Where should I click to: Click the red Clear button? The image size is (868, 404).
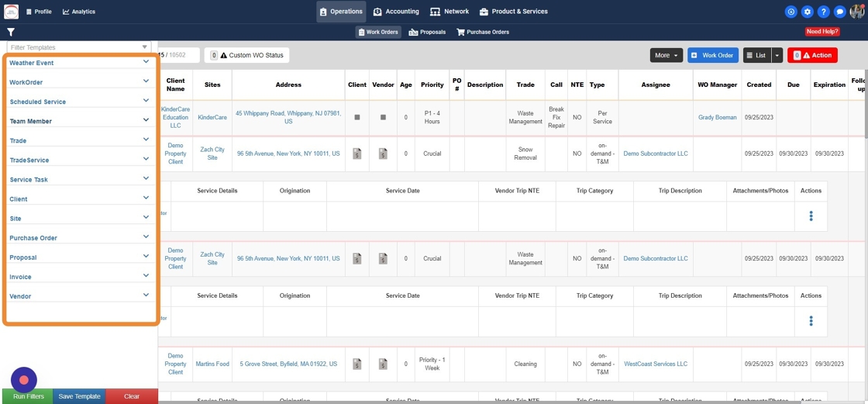point(132,396)
